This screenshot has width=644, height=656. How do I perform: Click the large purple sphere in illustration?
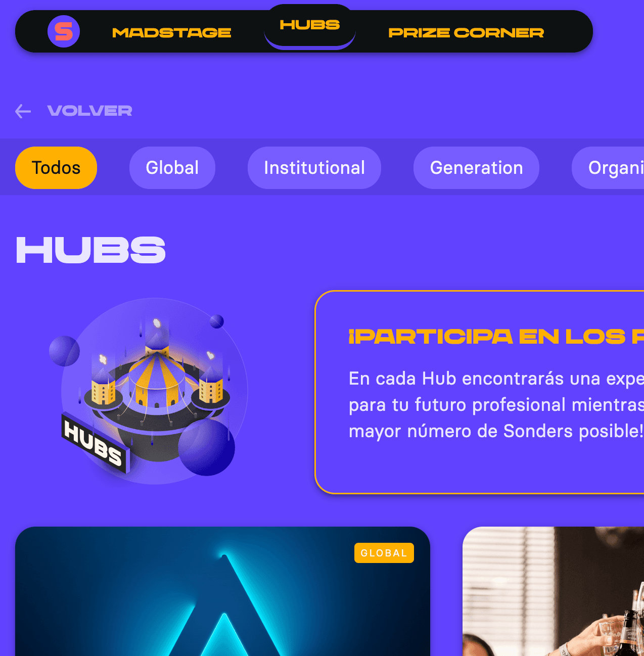[207, 447]
